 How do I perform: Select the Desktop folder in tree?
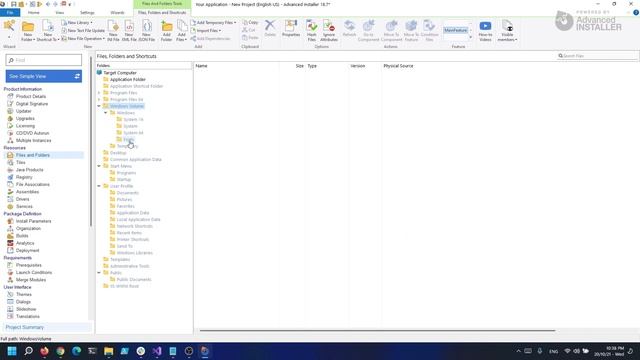(x=118, y=153)
